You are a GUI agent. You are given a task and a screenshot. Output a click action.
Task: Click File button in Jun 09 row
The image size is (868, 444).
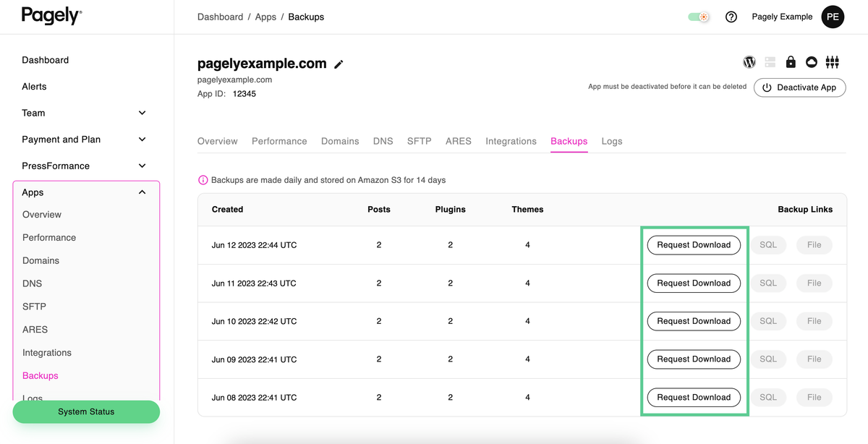[814, 359]
